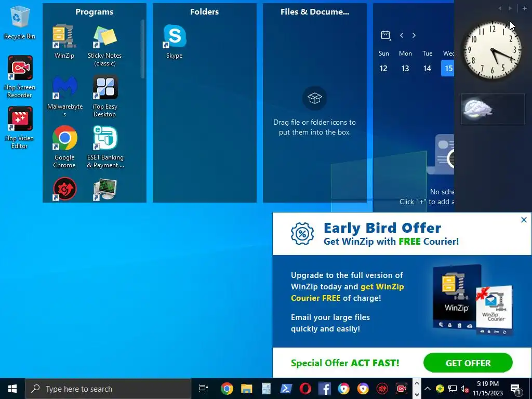
Task: Open File Explorer from the taskbar
Action: point(247,389)
